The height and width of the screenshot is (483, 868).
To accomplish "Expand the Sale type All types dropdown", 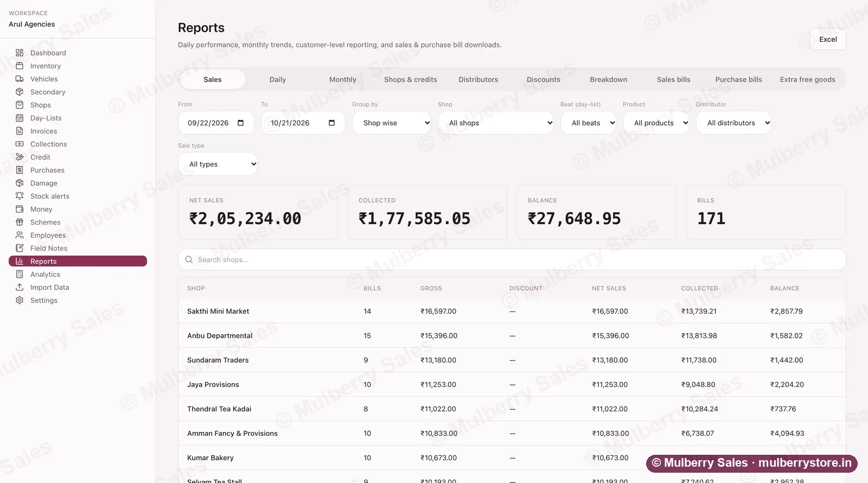I will [x=218, y=164].
